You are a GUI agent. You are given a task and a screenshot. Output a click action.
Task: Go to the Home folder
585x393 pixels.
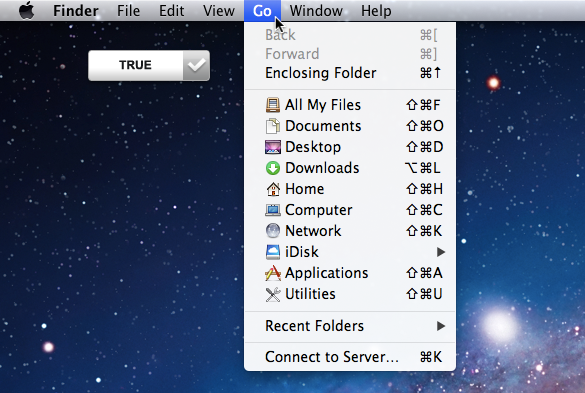tap(350, 189)
